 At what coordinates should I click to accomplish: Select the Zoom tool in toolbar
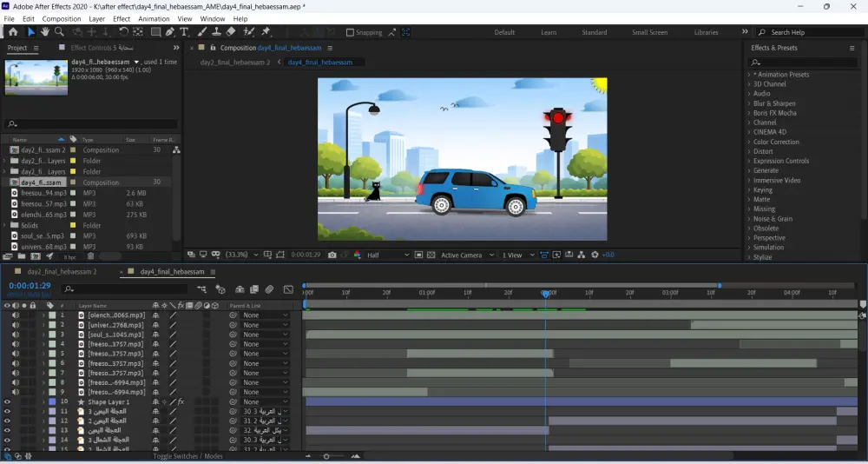click(x=59, y=32)
